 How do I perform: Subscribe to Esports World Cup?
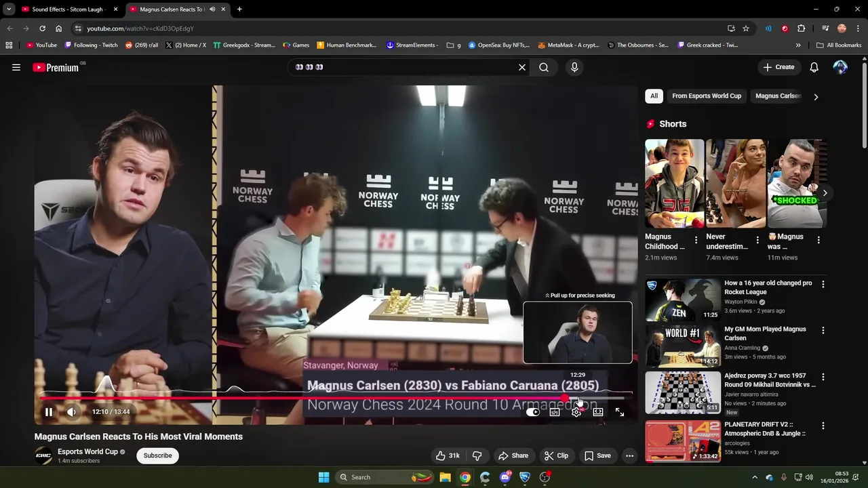click(157, 455)
